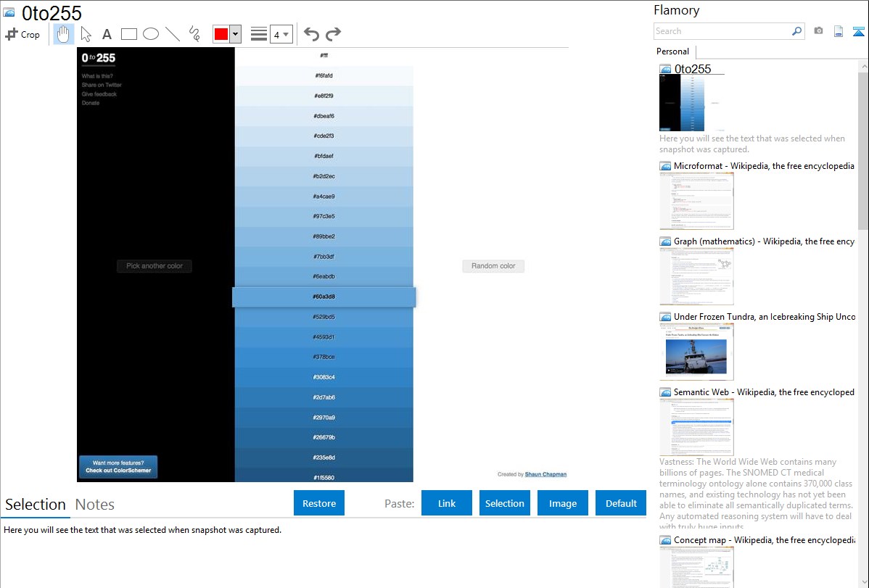Open the Microformat Wikipedia snapshot thumbnail
The image size is (869, 588).
(x=696, y=201)
